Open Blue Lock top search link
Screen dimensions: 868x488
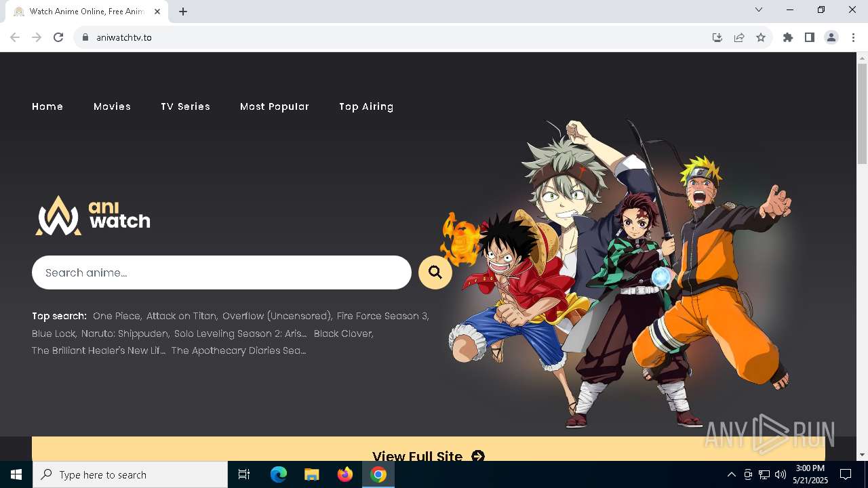coord(54,333)
